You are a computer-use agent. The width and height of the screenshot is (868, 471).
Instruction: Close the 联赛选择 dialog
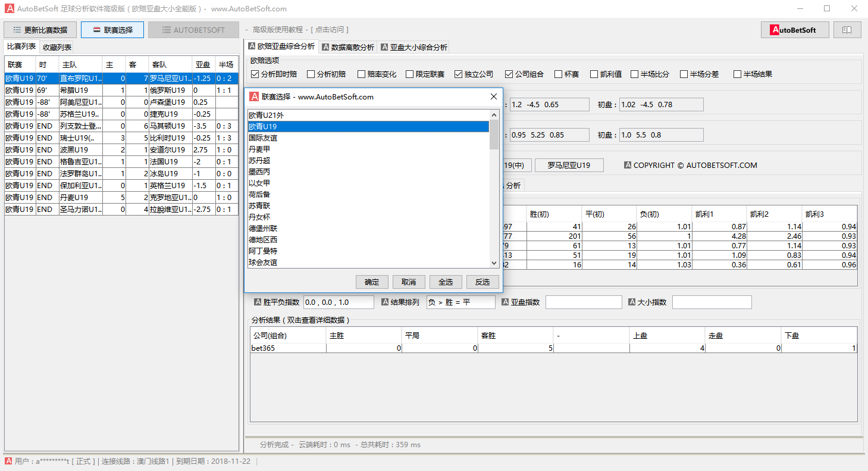pos(493,96)
